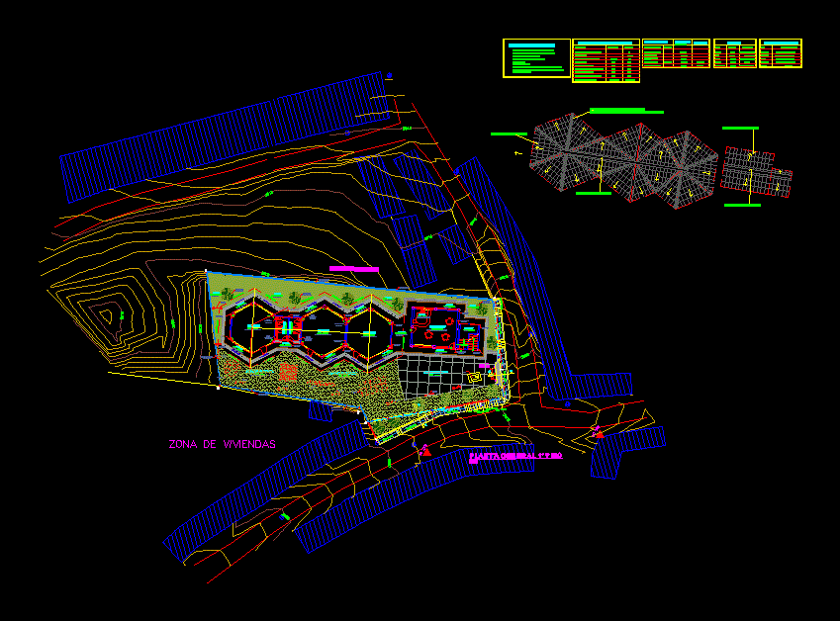This screenshot has width=840, height=621.
Task: Select the red triangle marker at far right road
Action: (599, 433)
